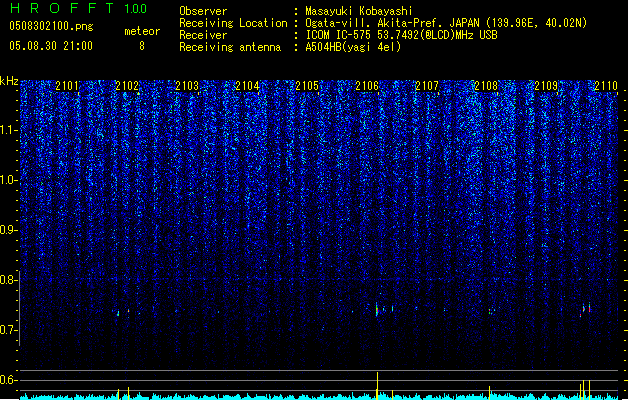
Task: Click the 0.6 kHz axis label
Action: tap(8, 380)
